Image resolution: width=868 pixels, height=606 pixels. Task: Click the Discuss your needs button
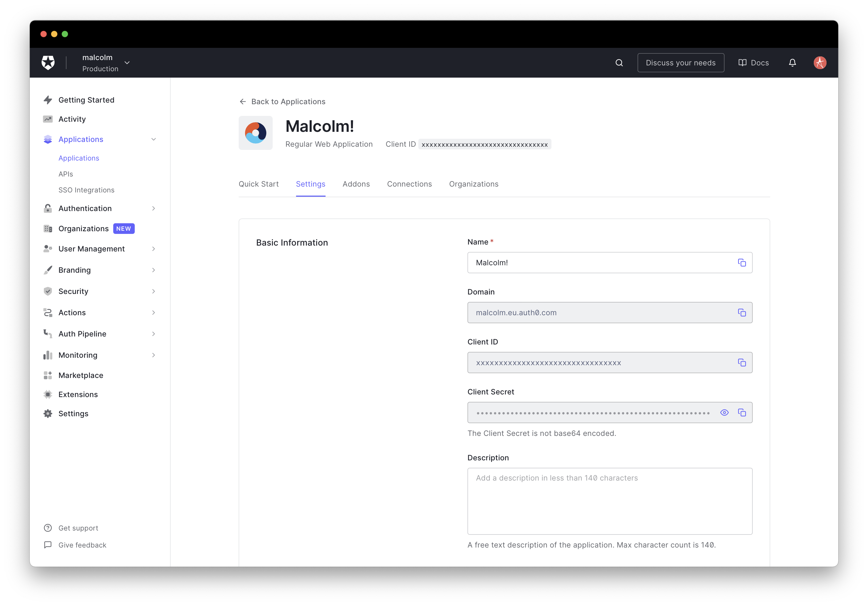pos(680,63)
